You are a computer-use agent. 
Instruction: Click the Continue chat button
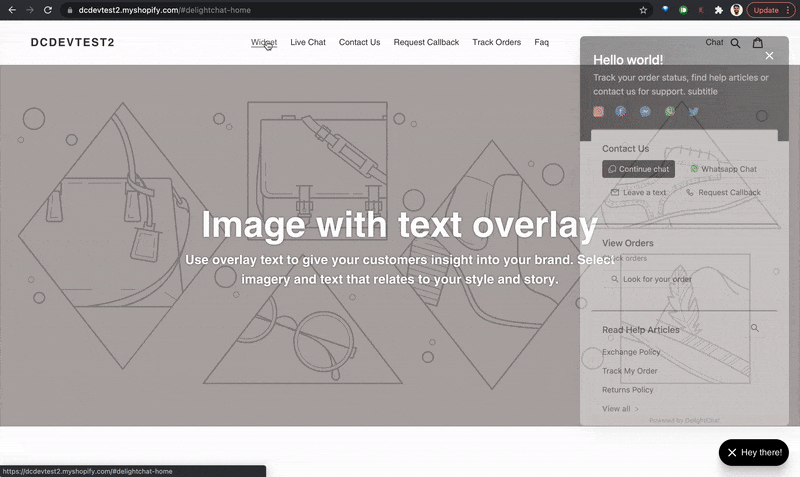(x=638, y=169)
